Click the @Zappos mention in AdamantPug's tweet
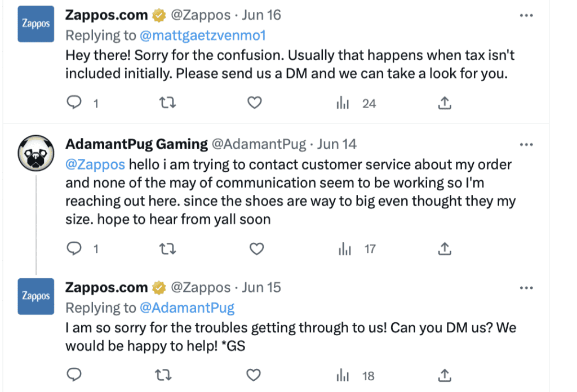 point(95,164)
